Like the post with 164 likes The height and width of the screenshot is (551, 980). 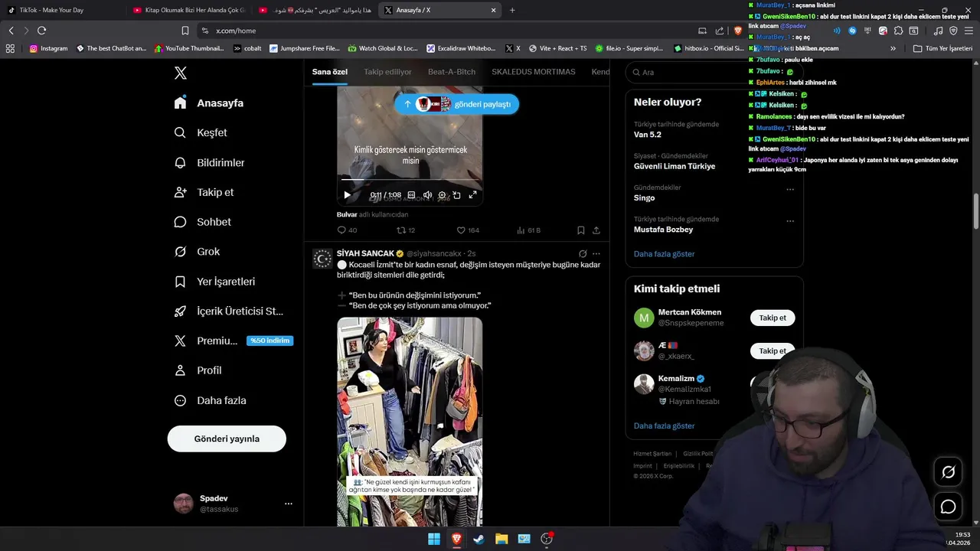coord(468,230)
